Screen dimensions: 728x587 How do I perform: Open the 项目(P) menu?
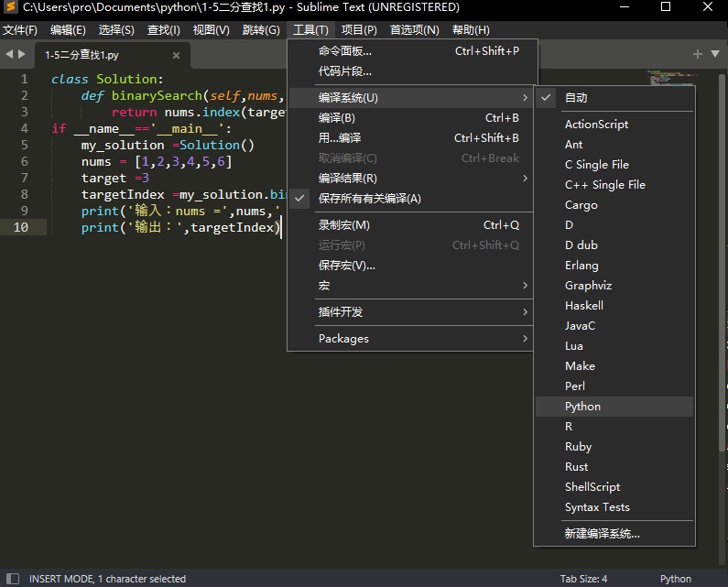(359, 30)
